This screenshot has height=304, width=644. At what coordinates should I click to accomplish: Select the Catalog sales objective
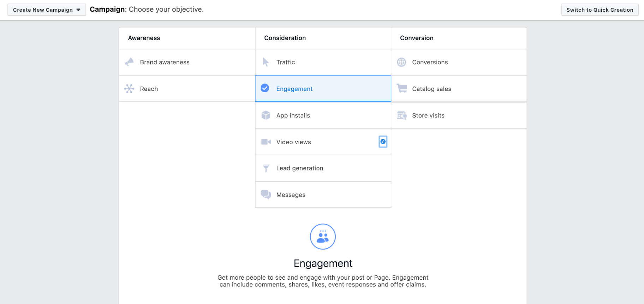(x=431, y=89)
